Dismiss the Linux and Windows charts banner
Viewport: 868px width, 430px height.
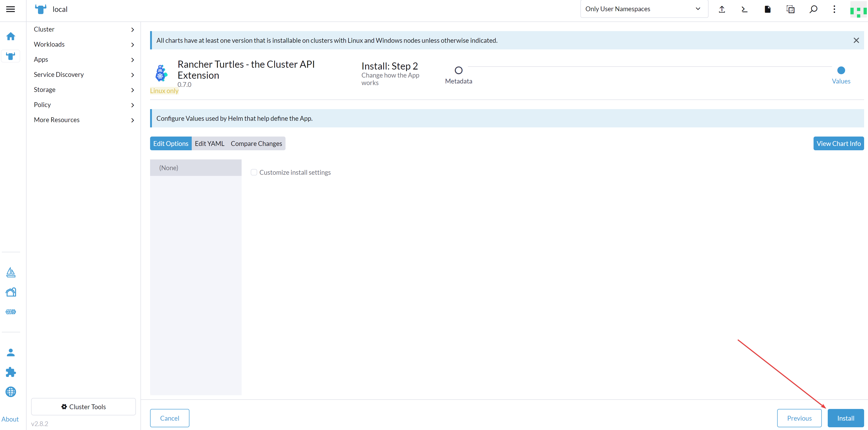tap(856, 40)
